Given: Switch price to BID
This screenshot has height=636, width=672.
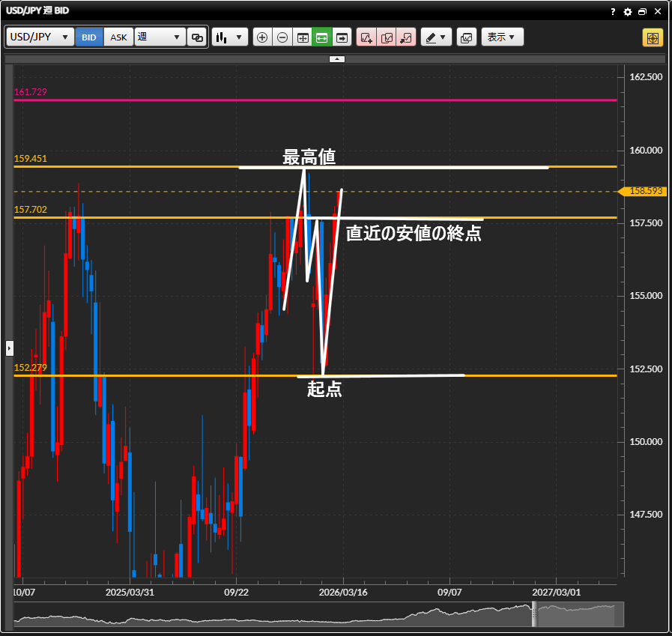Looking at the screenshot, I should (89, 37).
